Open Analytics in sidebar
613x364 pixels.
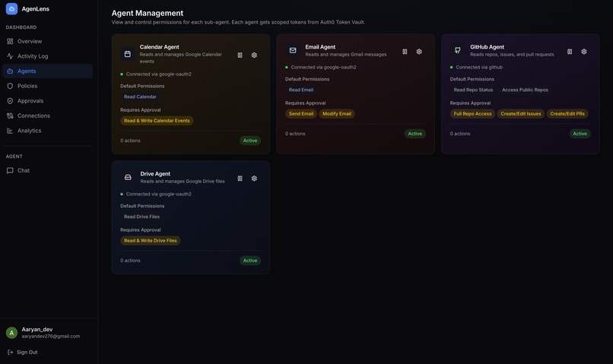47,131
